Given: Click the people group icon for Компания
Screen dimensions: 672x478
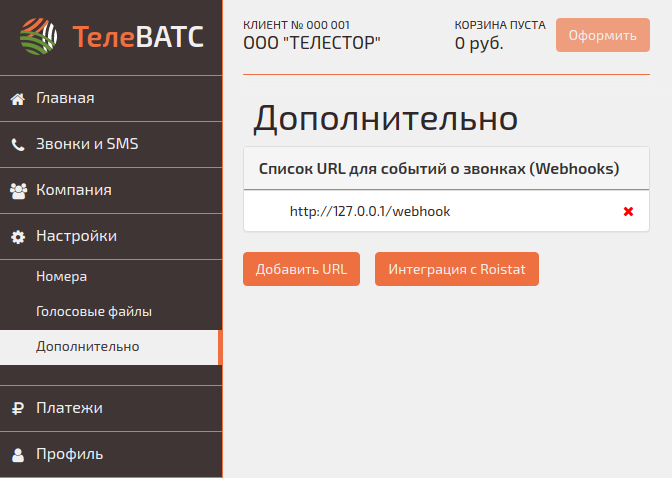Looking at the screenshot, I should coord(17,190).
